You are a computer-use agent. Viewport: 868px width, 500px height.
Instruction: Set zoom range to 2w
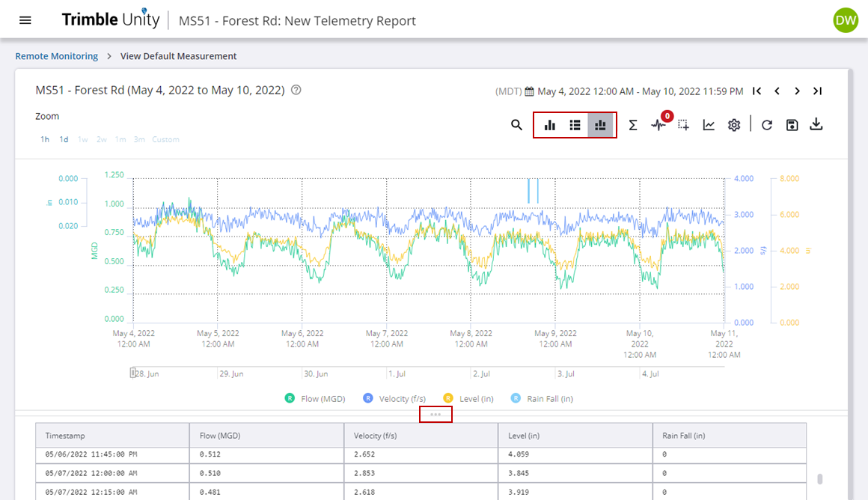(x=101, y=139)
